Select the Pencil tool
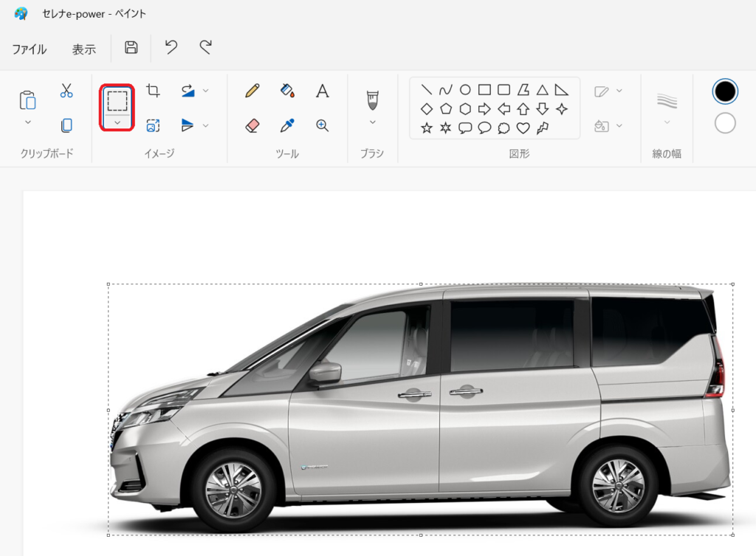This screenshot has width=756, height=556. click(252, 91)
